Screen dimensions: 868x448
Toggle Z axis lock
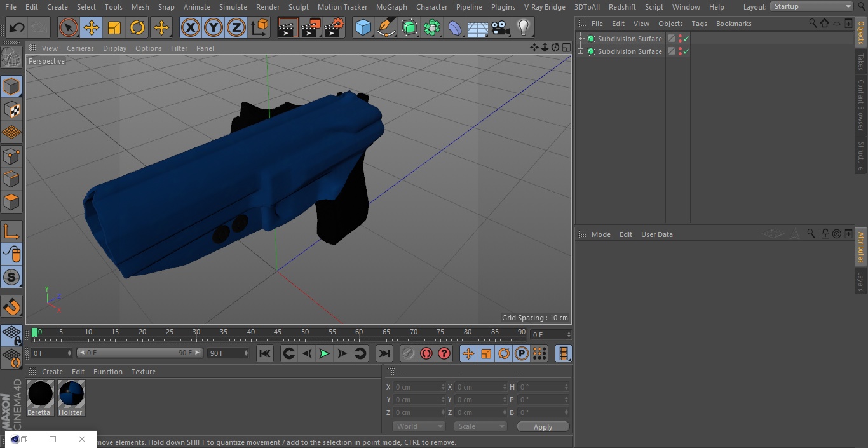[236, 27]
